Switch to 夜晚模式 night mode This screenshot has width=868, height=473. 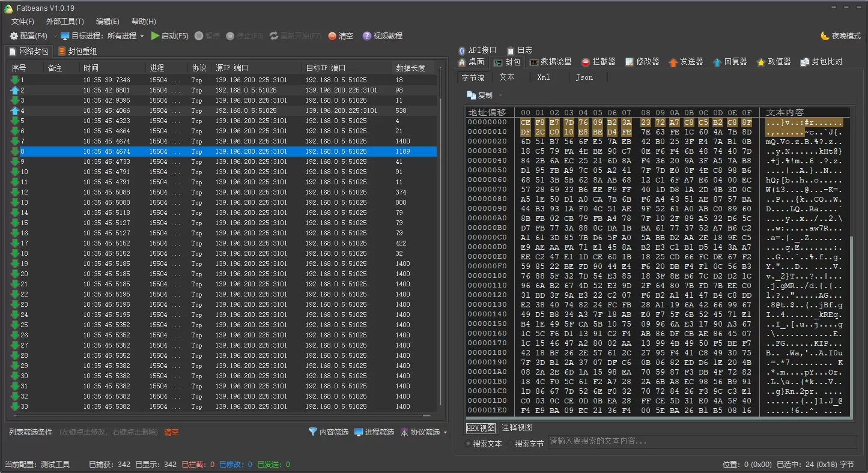coord(840,35)
